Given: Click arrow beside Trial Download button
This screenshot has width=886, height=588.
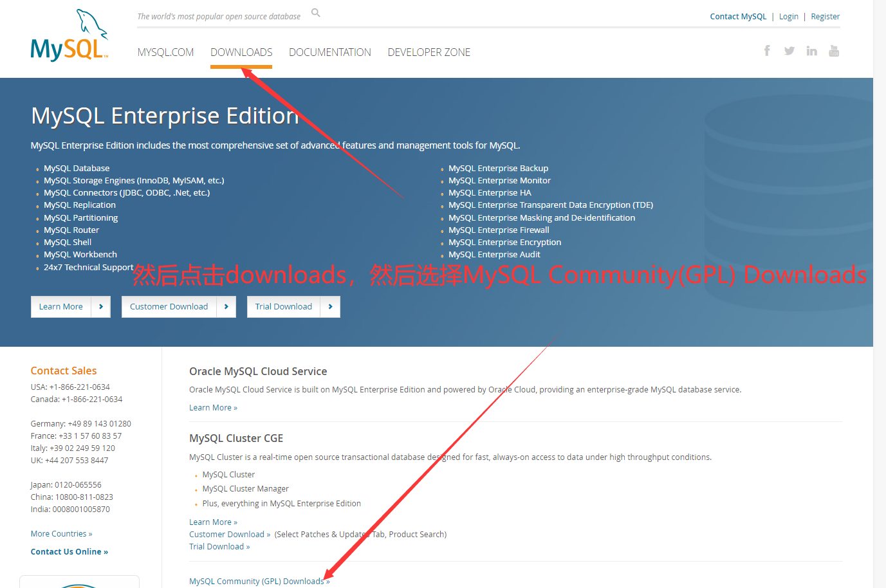Looking at the screenshot, I should pyautogui.click(x=330, y=307).
